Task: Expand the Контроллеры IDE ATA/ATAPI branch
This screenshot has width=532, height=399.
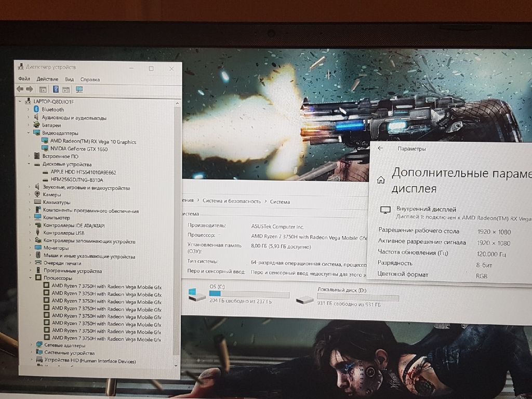Action: tap(30, 225)
